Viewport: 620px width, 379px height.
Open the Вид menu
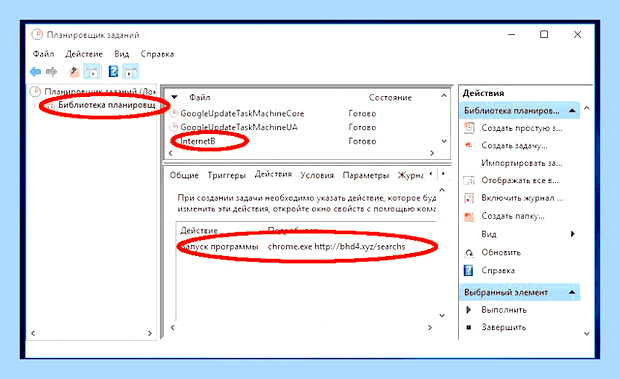click(x=121, y=54)
